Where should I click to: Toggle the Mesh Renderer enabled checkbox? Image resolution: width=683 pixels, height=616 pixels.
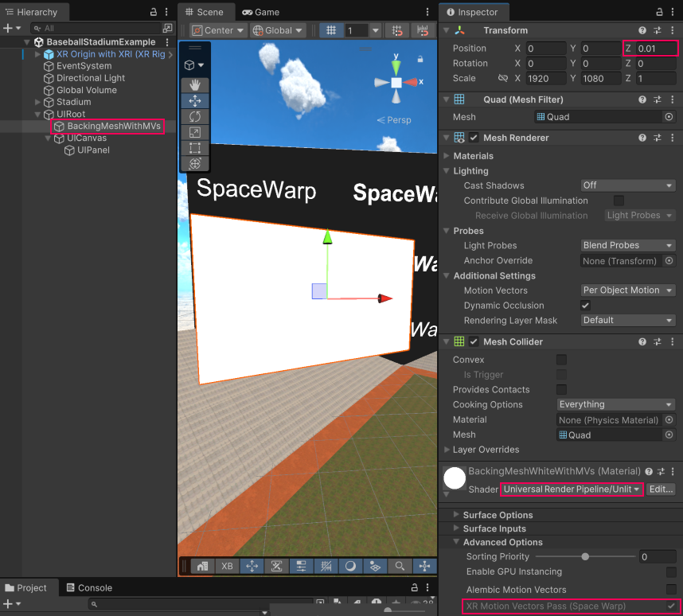pos(473,137)
